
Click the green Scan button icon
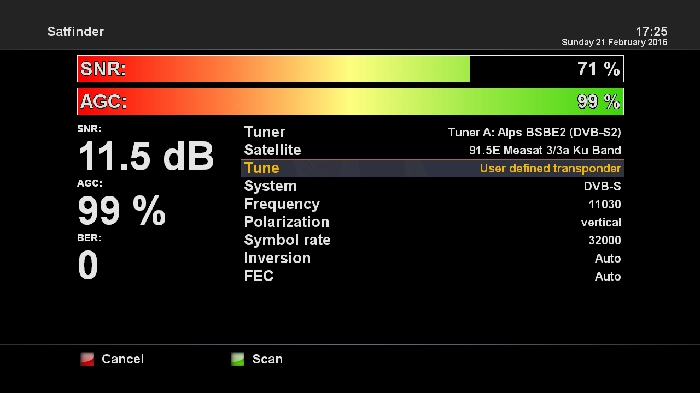point(238,359)
